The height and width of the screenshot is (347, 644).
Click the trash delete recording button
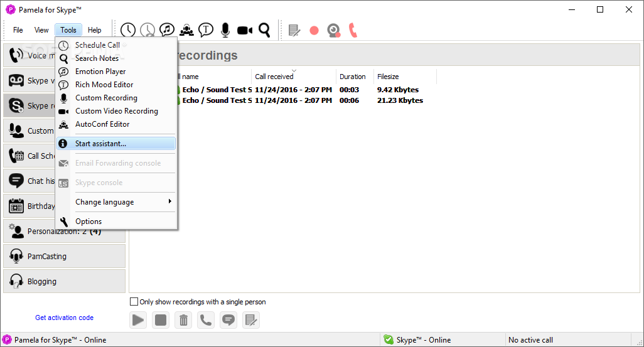click(183, 320)
